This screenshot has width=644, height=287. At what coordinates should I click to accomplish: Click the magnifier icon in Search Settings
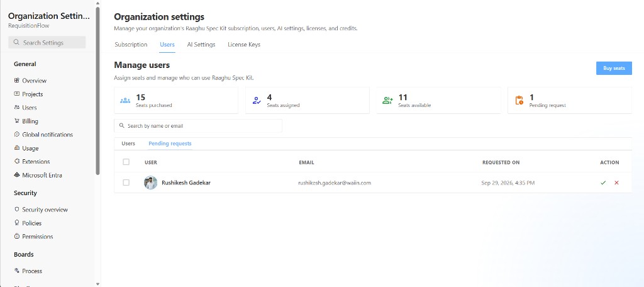(x=16, y=42)
